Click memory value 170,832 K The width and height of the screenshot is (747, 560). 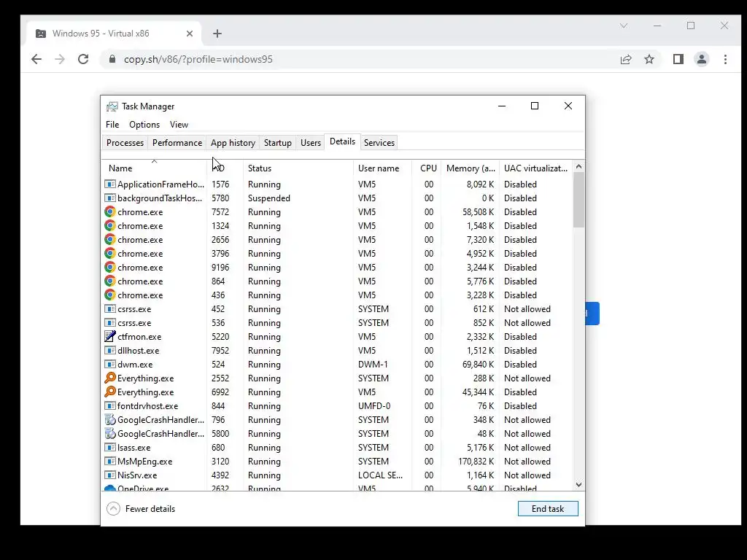476,462
